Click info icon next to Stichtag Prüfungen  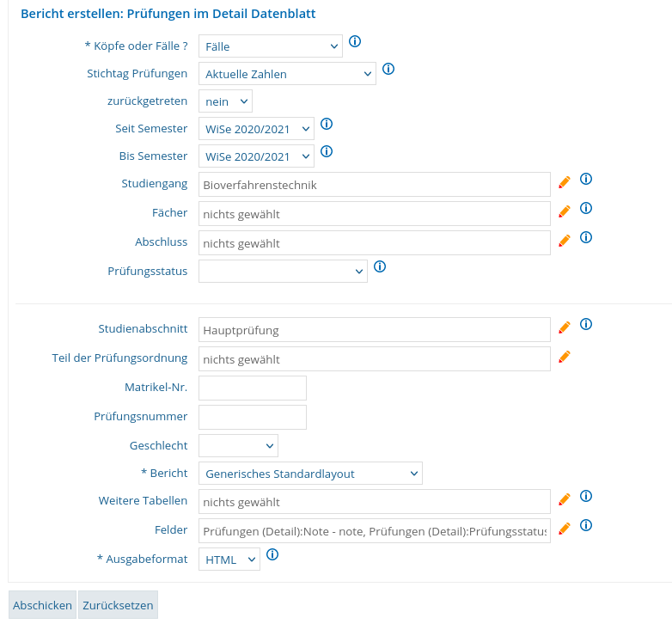[388, 69]
